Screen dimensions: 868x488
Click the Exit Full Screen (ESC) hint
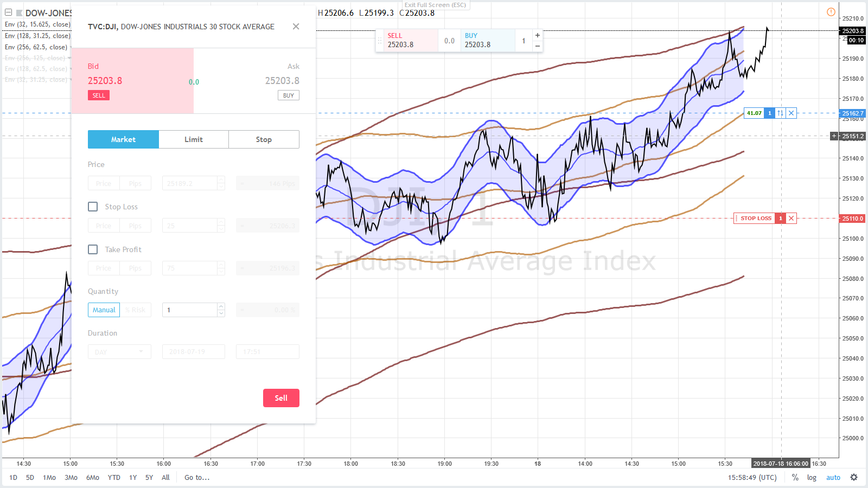point(435,5)
